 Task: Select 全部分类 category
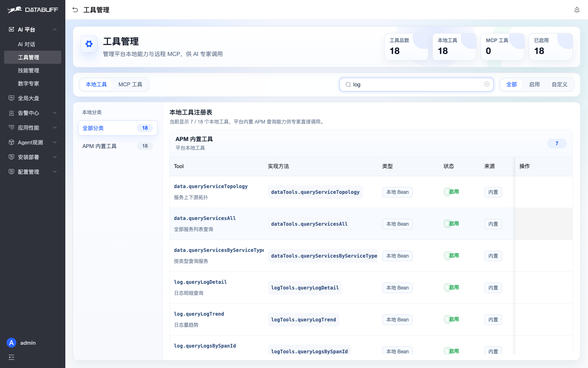118,128
